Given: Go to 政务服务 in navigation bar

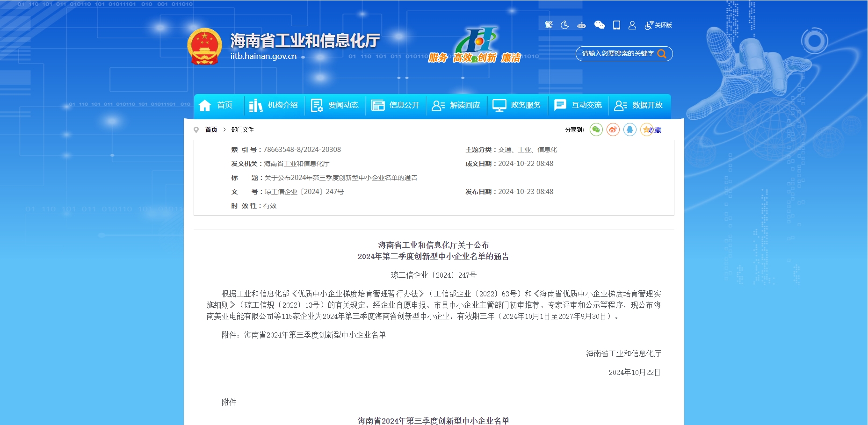Looking at the screenshot, I should (x=517, y=105).
